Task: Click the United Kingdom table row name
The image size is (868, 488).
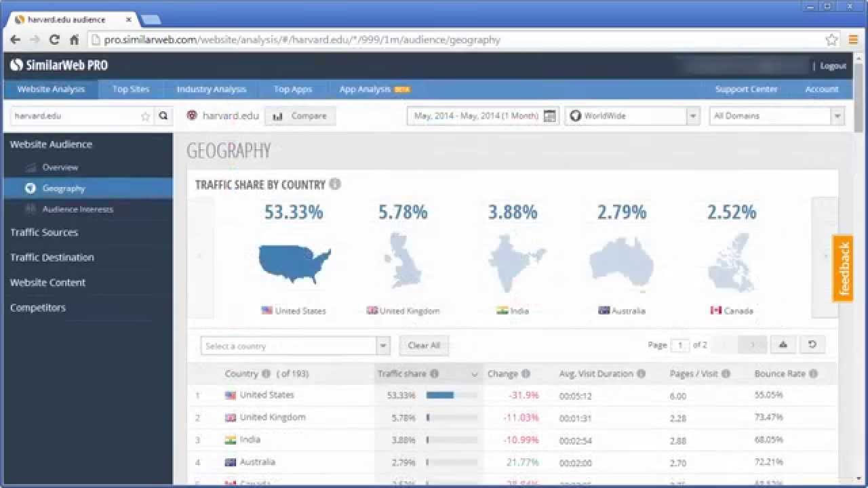Action: click(x=273, y=417)
